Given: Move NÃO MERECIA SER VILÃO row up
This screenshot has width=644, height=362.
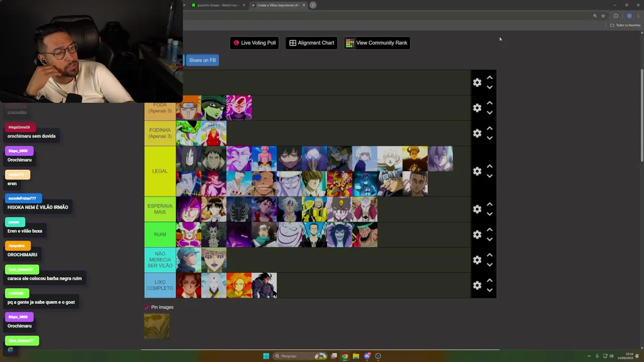Looking at the screenshot, I should point(490,255).
